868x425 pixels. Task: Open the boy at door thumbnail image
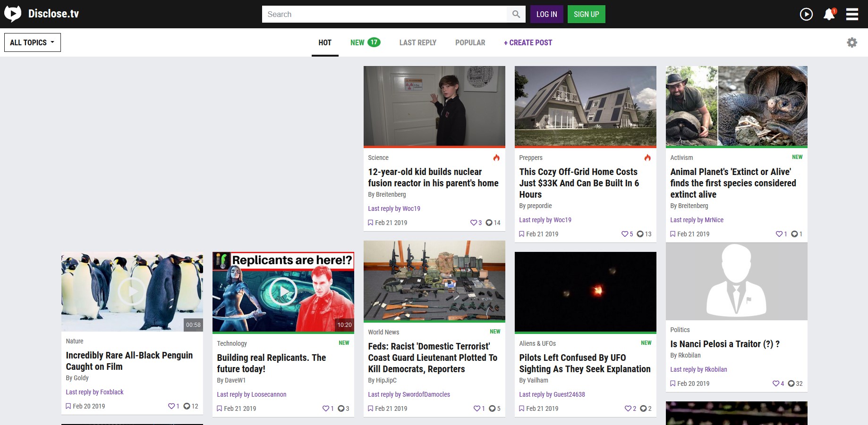434,106
